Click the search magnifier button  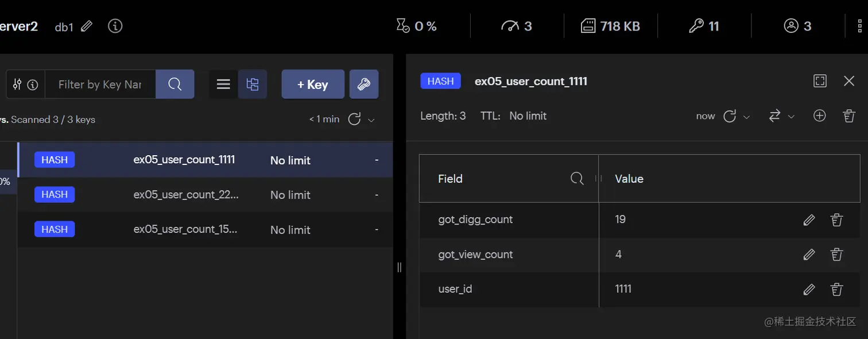[175, 84]
